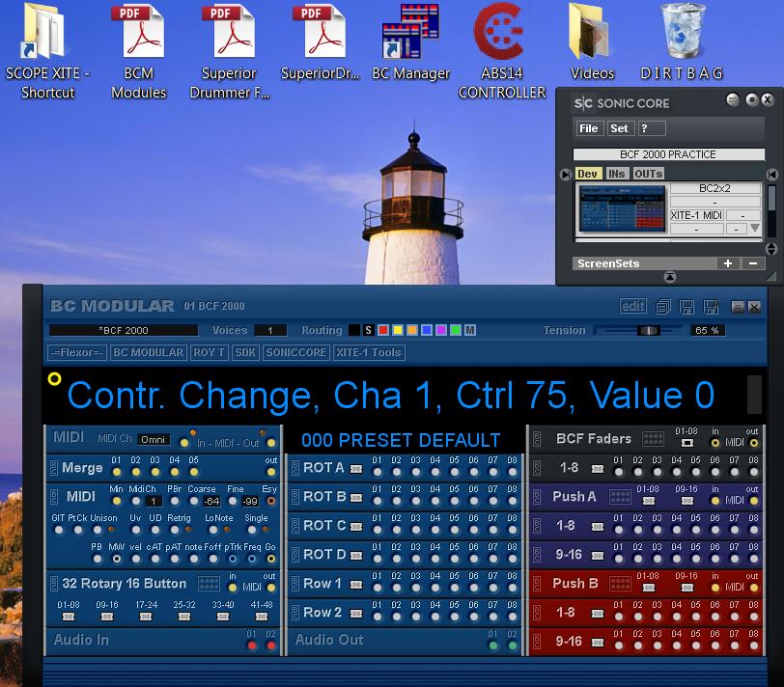Image resolution: width=784 pixels, height=687 pixels.
Task: Switch to the OUTs tab
Action: 648,174
